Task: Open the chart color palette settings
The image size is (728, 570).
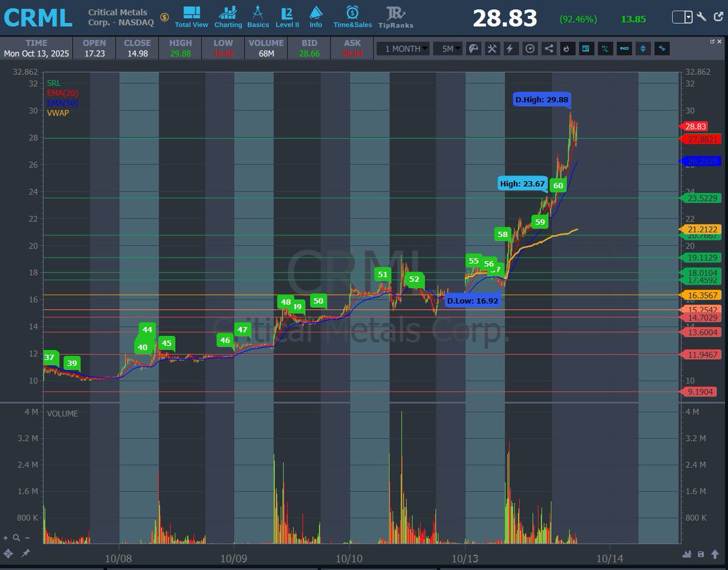Action: point(474,49)
